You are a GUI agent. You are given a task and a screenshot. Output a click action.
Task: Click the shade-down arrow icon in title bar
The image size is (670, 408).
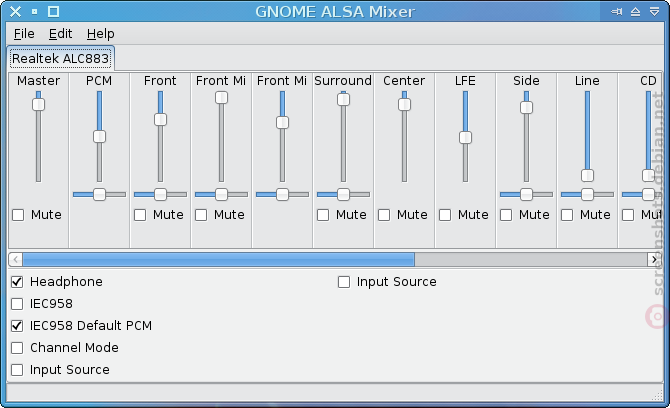(x=654, y=12)
